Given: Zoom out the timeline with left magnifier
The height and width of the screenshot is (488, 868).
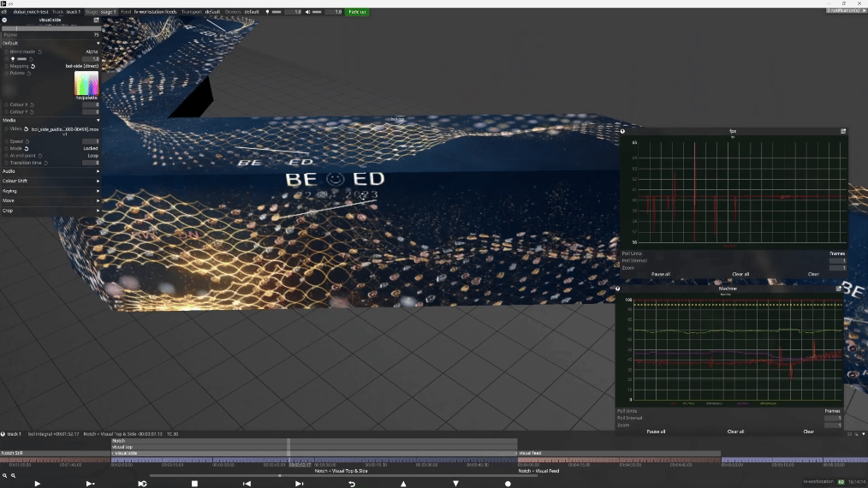Looking at the screenshot, I should pyautogui.click(x=4, y=475).
